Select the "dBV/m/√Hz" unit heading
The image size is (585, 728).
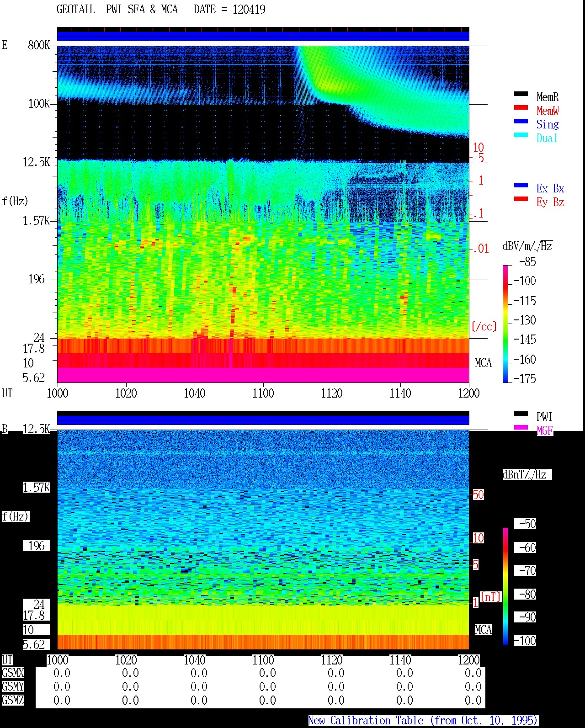[x=527, y=246]
